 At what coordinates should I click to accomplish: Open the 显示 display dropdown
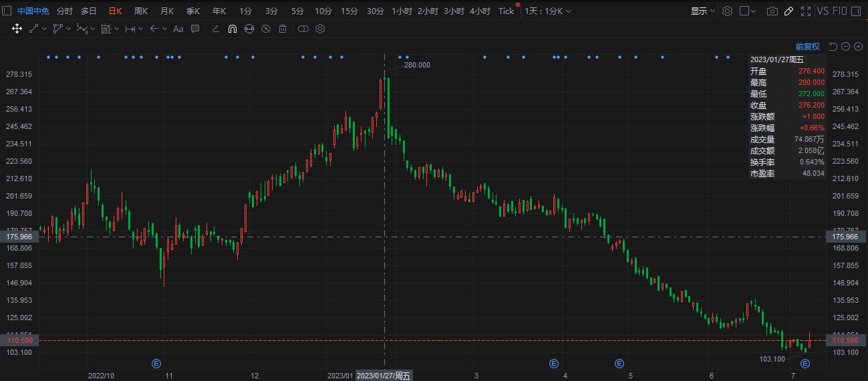click(x=702, y=11)
